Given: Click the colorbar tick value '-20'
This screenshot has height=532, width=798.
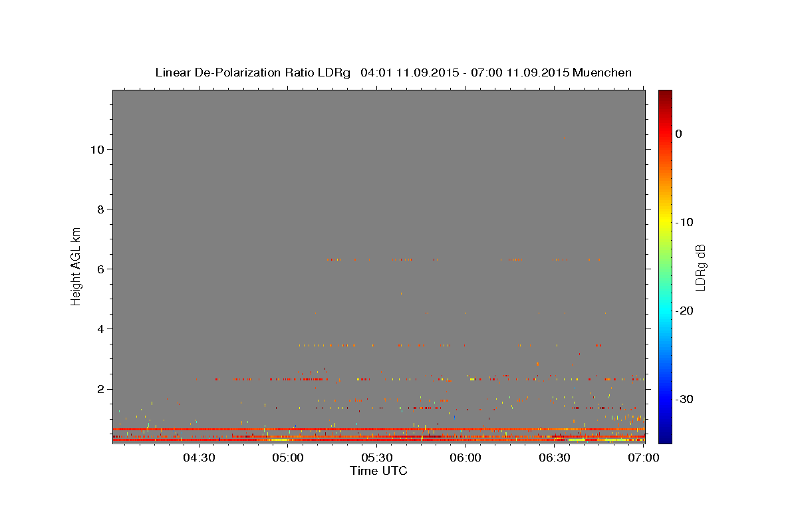Looking at the screenshot, I should pyautogui.click(x=685, y=311).
